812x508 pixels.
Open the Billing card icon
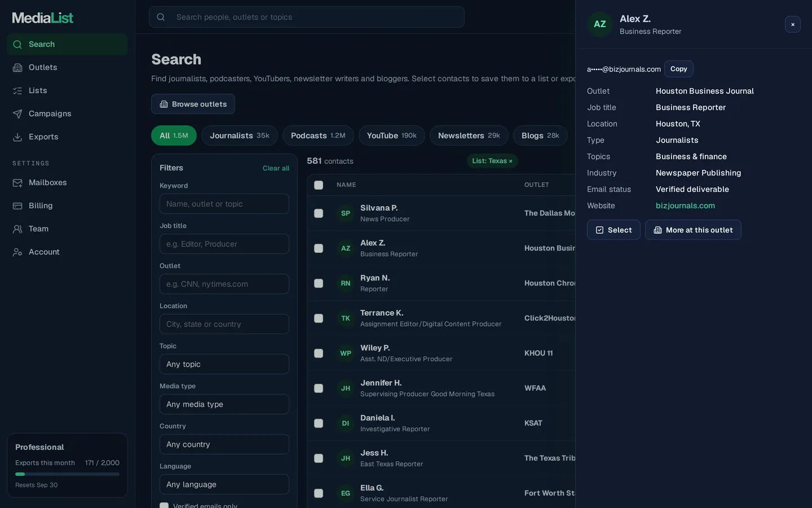point(17,206)
